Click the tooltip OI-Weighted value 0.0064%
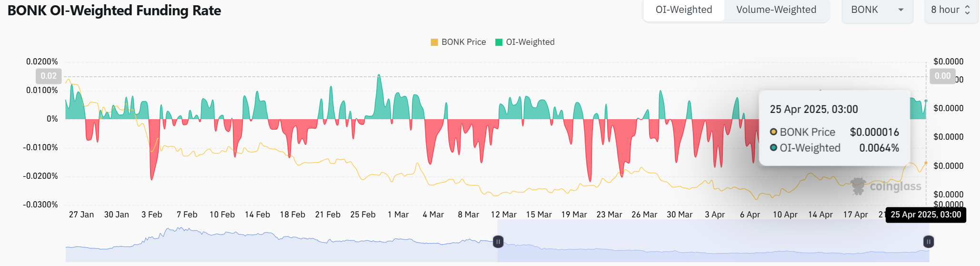 [879, 148]
